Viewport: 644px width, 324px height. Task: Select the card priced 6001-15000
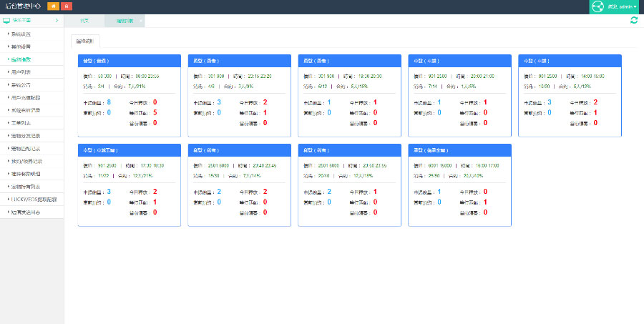[459, 185]
